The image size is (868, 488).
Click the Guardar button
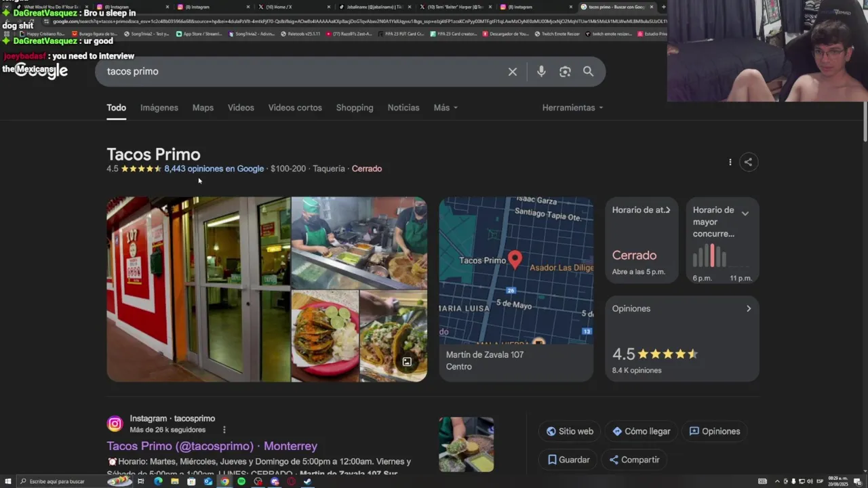[568, 460]
